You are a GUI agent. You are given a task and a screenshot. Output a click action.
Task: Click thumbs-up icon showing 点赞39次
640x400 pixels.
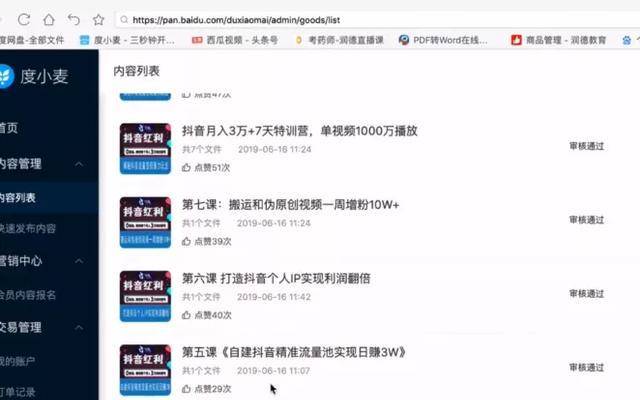pyautogui.click(x=186, y=241)
